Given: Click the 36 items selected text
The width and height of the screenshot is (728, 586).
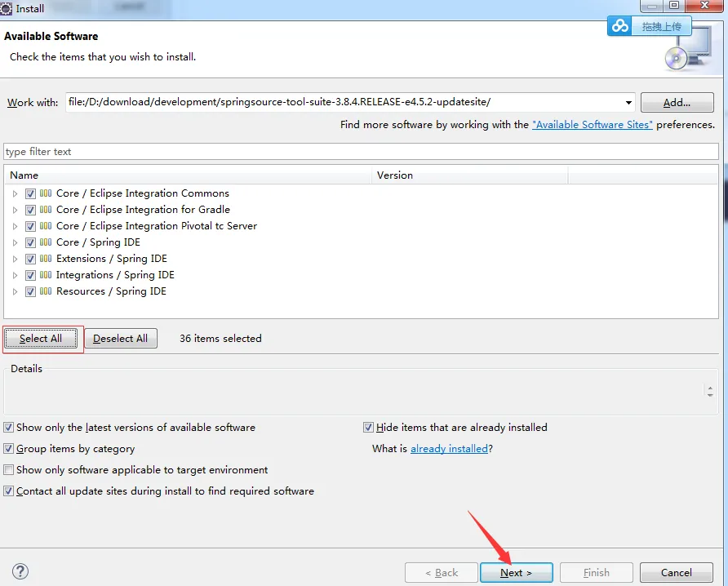Looking at the screenshot, I should [220, 339].
